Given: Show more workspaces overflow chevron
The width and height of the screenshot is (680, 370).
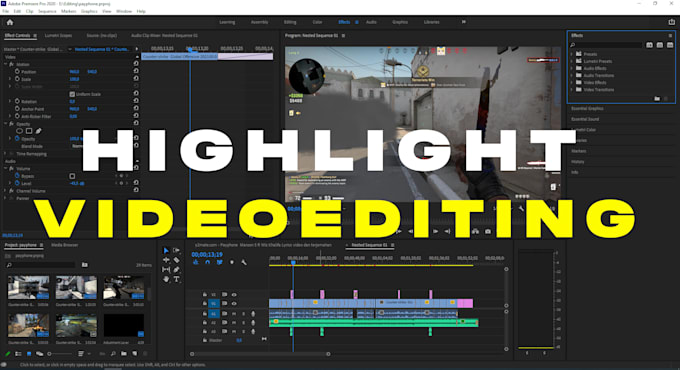Looking at the screenshot, I should 464,22.
